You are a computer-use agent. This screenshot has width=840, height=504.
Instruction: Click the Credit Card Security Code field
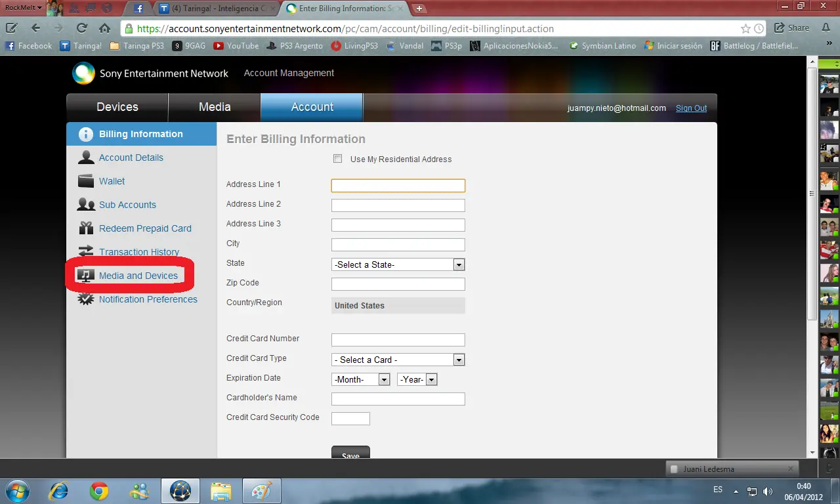(x=350, y=419)
